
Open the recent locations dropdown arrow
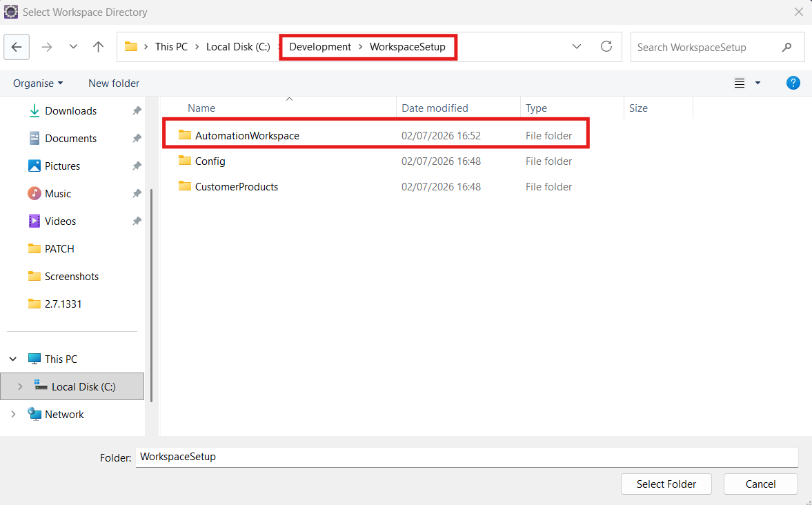pos(74,47)
